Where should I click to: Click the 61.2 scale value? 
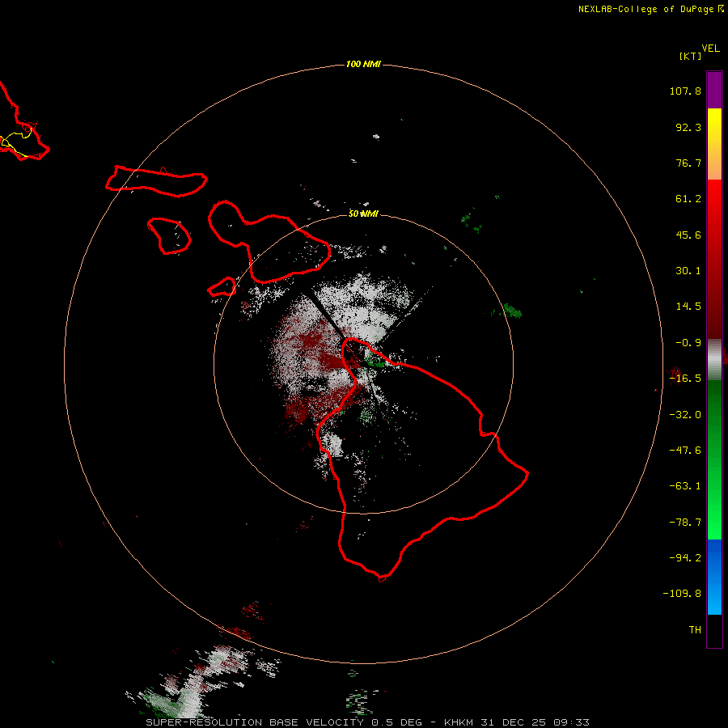coord(688,199)
